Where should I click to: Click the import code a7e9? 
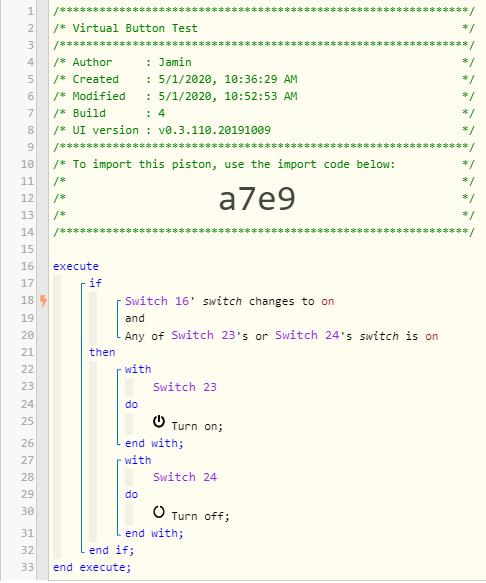pos(257,199)
